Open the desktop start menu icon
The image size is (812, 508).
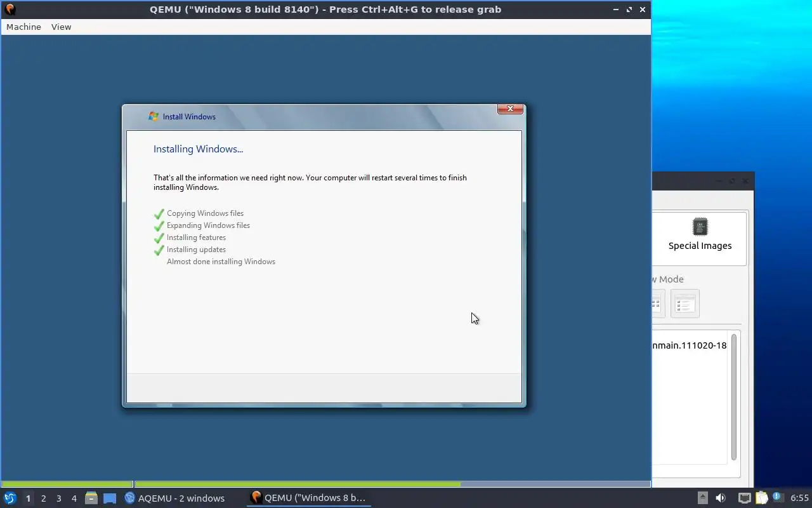click(x=10, y=498)
